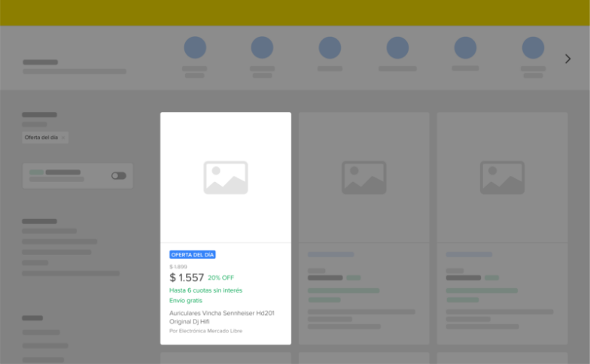The height and width of the screenshot is (364, 590).
Task: Open 'Auriculares Vincha Sennheiser Hd201' product title
Action: pos(221,317)
